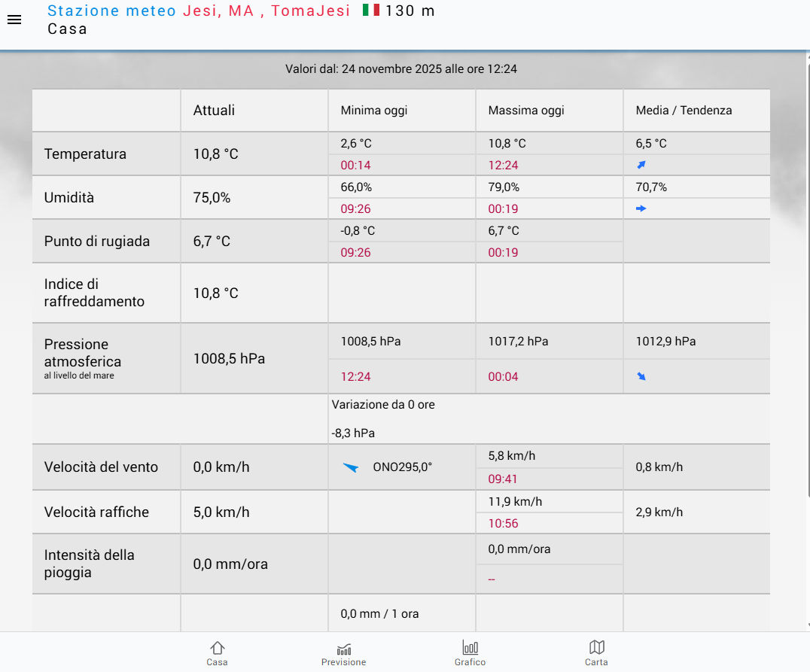Image resolution: width=810 pixels, height=672 pixels.
Task: Click the Stazione meteo title link
Action: click(111, 11)
